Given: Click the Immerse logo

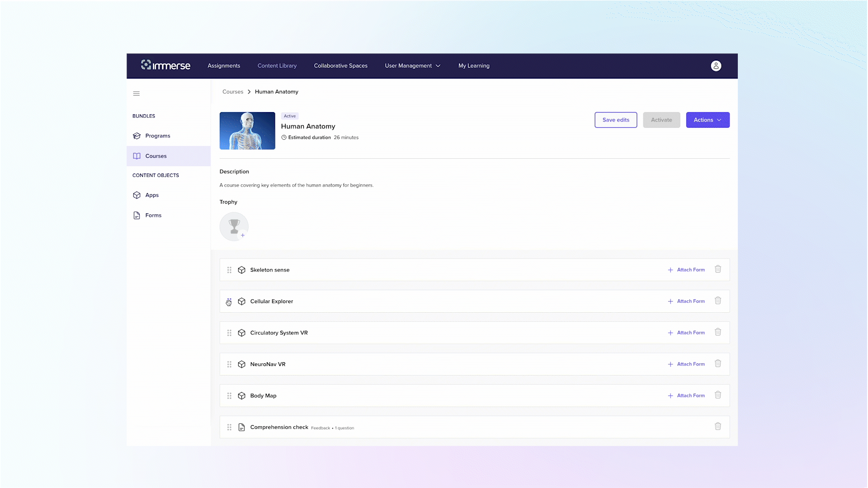Looking at the screenshot, I should tap(165, 66).
